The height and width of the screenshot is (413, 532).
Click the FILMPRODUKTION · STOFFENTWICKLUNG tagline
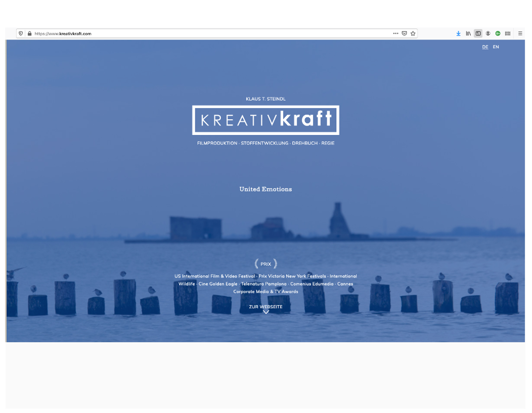266,143
